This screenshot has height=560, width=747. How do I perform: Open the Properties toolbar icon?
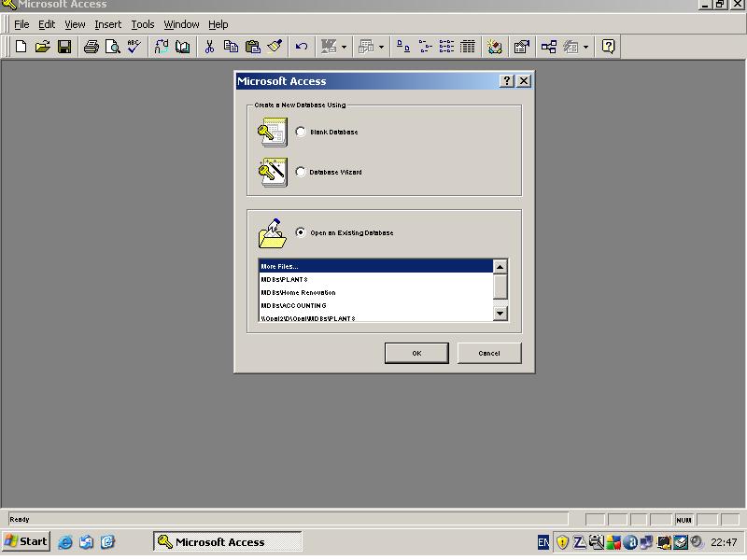pos(522,47)
